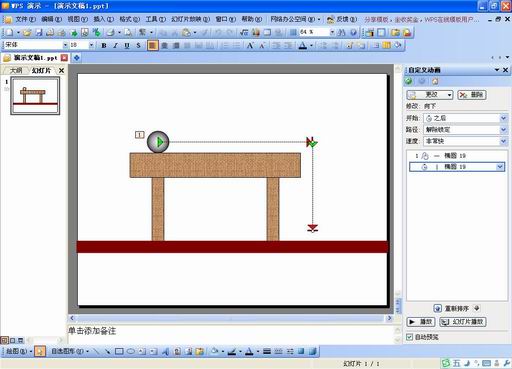Expand the font name dropdown 宋体

[x=65, y=45]
